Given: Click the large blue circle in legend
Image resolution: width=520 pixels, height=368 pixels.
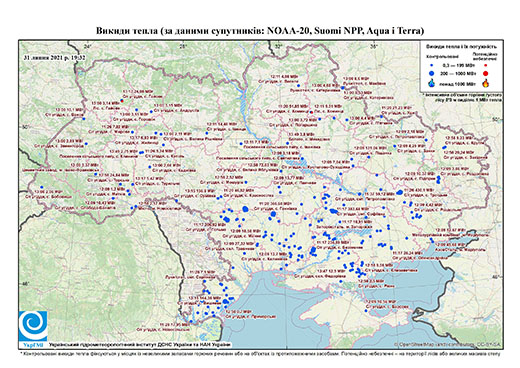Looking at the screenshot, I should pyautogui.click(x=432, y=73).
